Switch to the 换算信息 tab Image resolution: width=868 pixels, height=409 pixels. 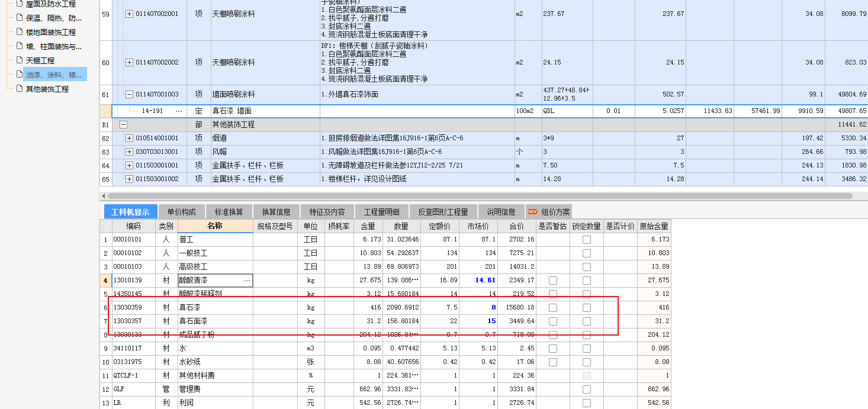coord(276,212)
